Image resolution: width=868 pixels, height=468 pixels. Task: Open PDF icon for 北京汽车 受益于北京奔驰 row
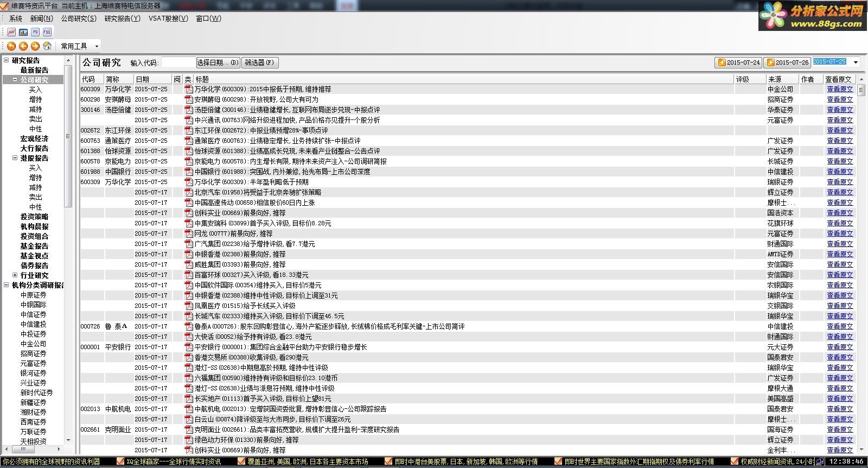pos(189,192)
